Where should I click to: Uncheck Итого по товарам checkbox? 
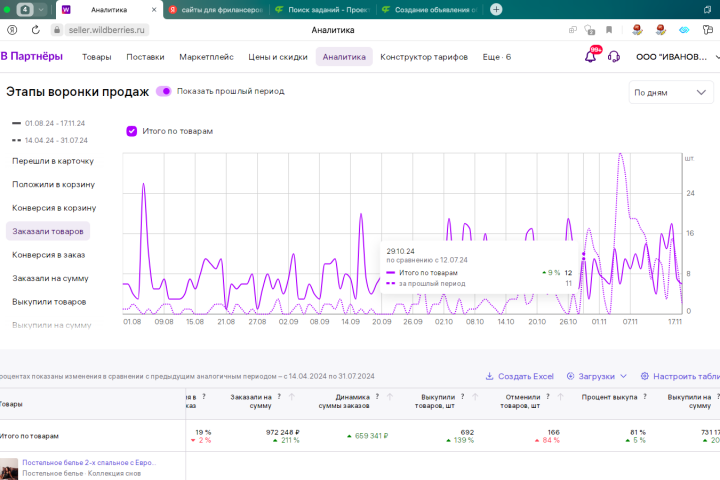coord(132,131)
